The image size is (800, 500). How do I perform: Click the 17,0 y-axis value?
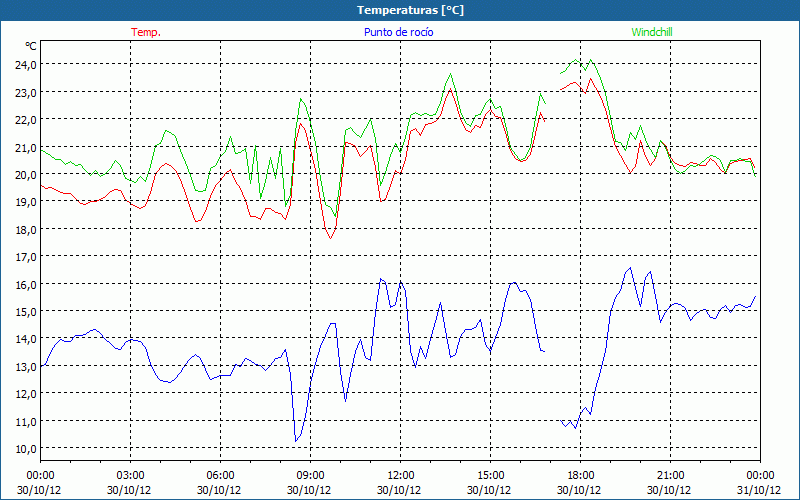pos(27,257)
